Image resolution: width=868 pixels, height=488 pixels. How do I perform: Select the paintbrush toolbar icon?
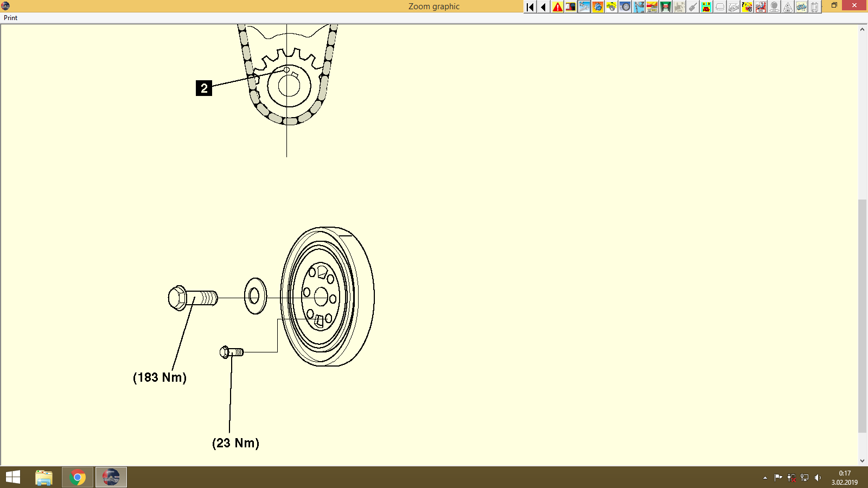coord(692,7)
